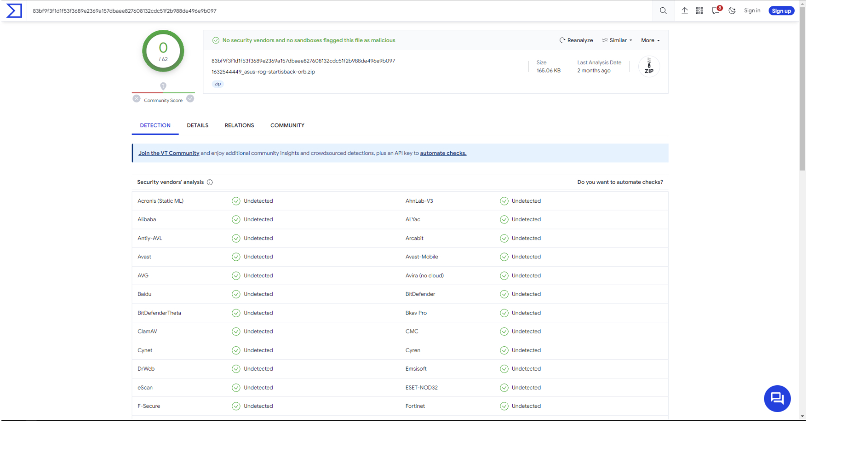
Task: Click the Bkav Pro undetected check icon
Action: (x=504, y=313)
